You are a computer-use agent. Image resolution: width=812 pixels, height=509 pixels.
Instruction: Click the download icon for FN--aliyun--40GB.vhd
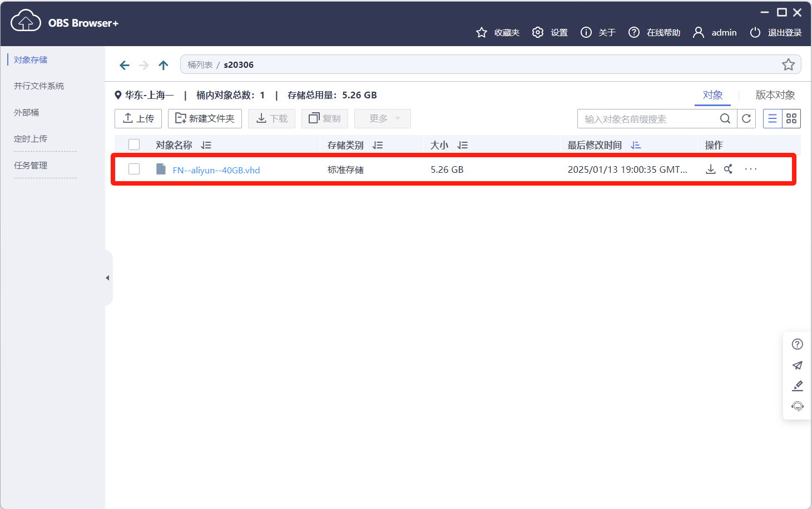click(710, 169)
